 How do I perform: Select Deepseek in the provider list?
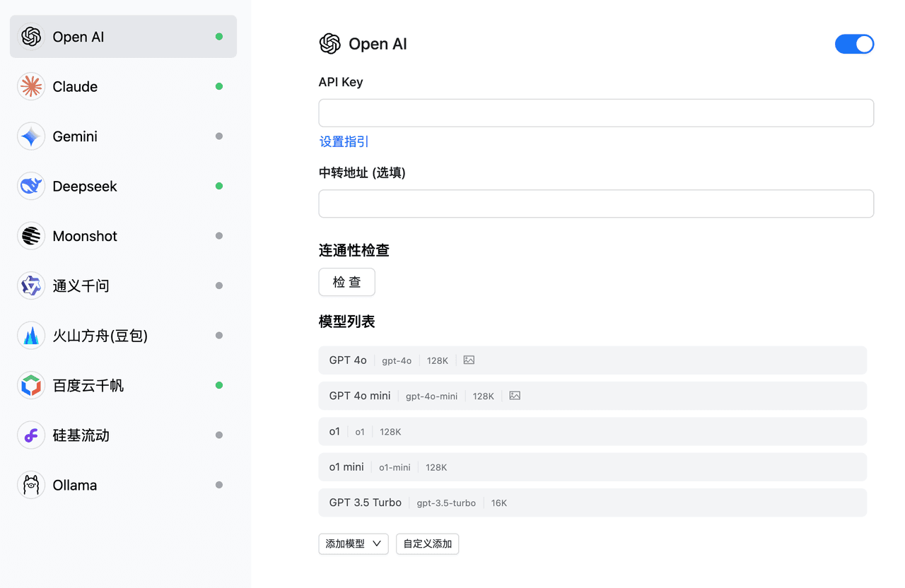point(123,186)
